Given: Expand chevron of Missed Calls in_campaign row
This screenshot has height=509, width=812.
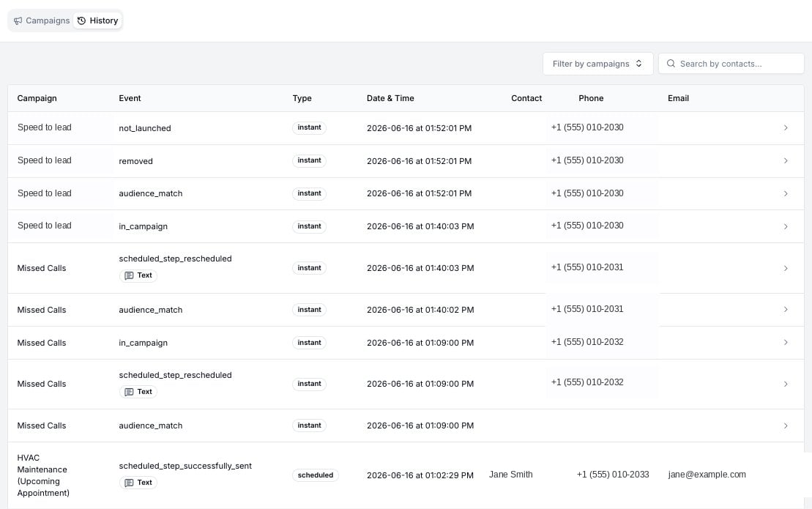Looking at the screenshot, I should click(x=786, y=343).
